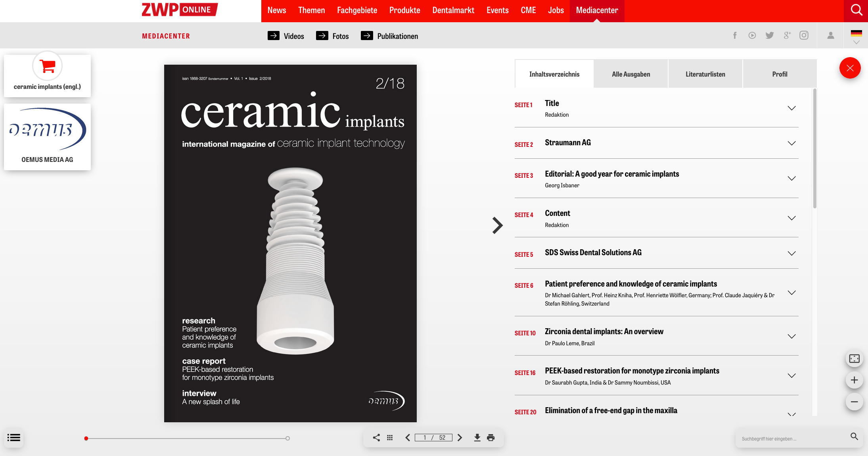The width and height of the screenshot is (868, 456).
Task: Open Elimination of a free-end gap article
Action: point(611,410)
